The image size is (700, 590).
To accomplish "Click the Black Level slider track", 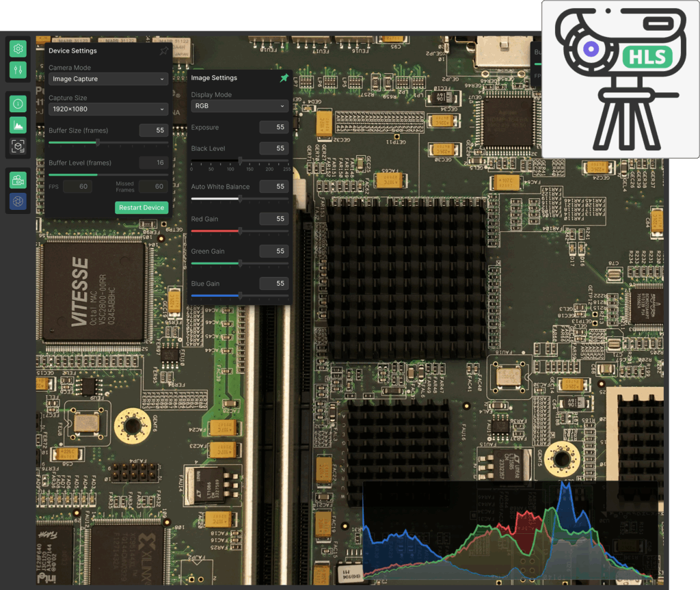I will point(240,161).
